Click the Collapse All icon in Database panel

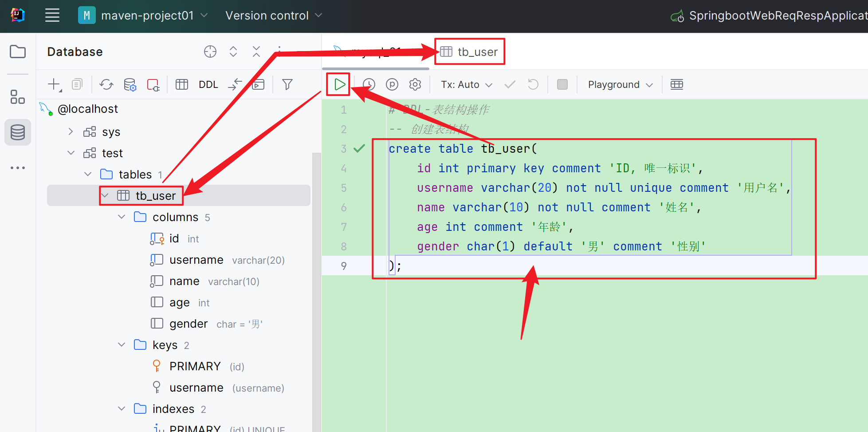click(256, 52)
